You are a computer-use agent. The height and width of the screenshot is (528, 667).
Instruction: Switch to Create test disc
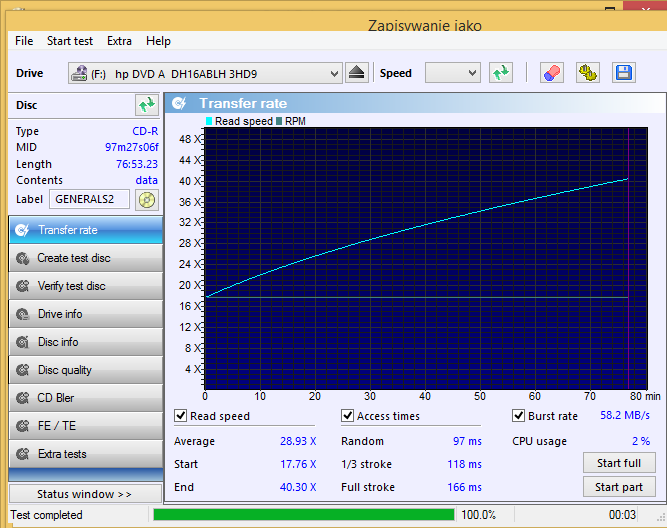(x=86, y=258)
